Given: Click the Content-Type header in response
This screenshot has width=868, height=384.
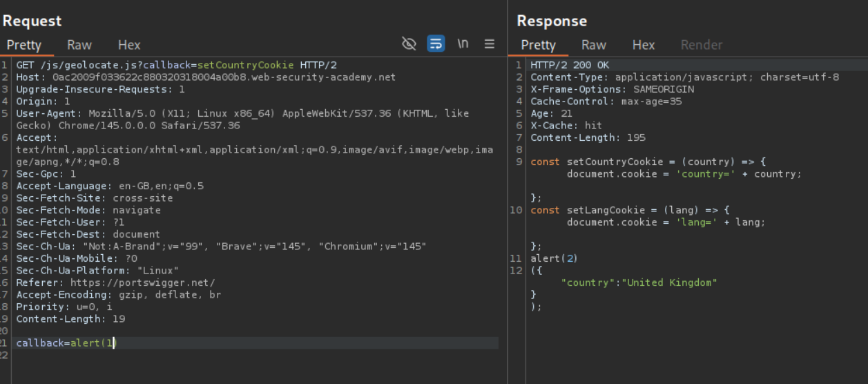Looking at the screenshot, I should click(684, 77).
